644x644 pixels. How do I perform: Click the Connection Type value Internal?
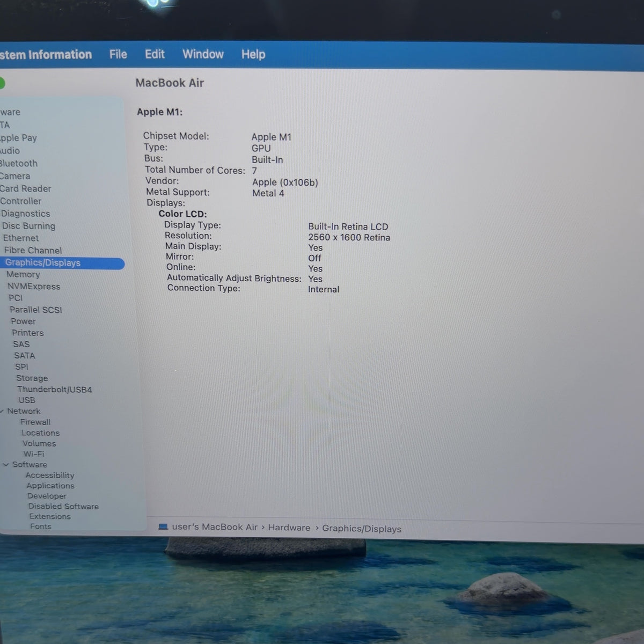[x=324, y=289]
